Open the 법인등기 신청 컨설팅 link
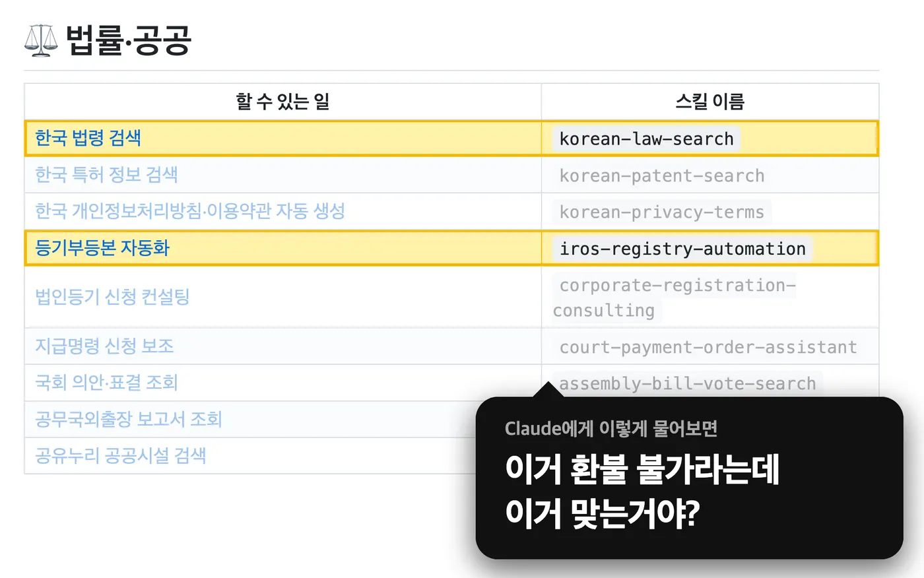924x578 pixels. point(112,297)
